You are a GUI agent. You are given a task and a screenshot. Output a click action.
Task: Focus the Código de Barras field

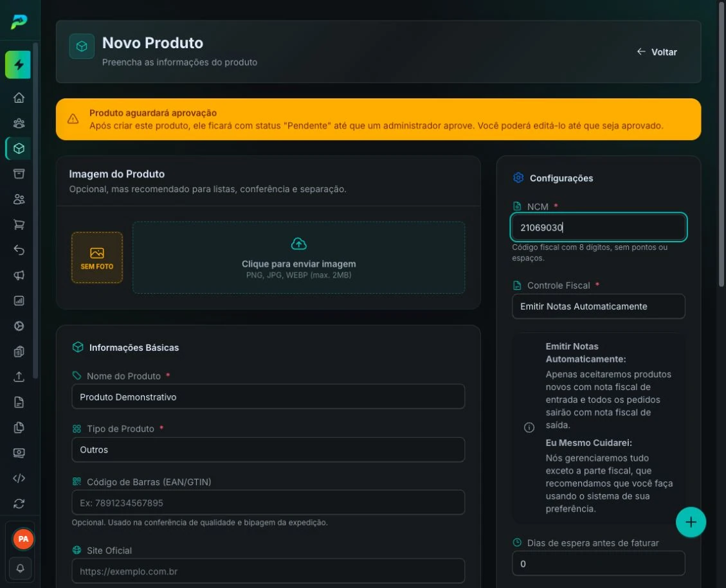(x=268, y=503)
